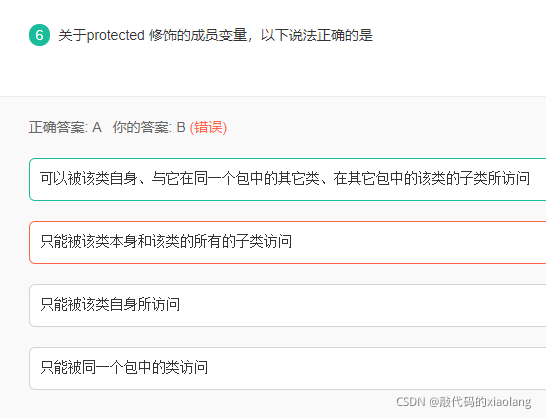Open the author name 敲代码的xiaolang

480,402
